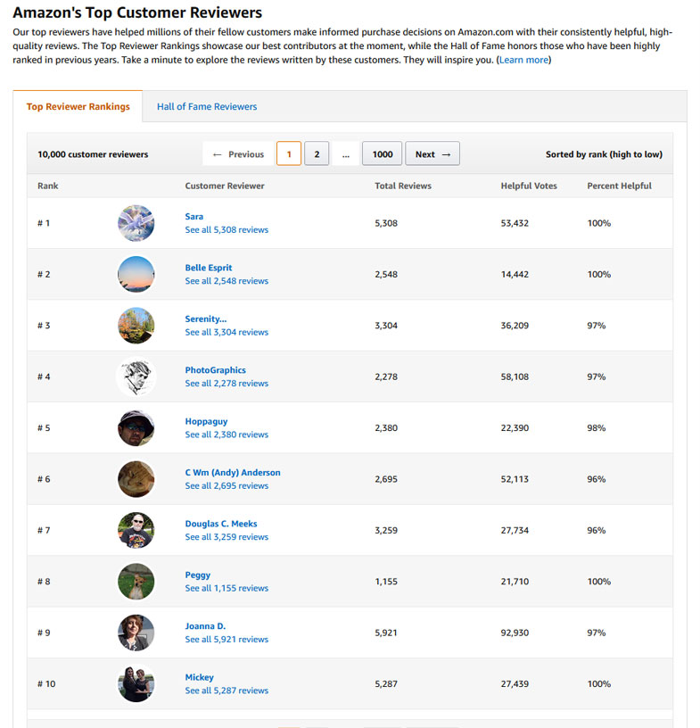Open See all 5,921 reviews link

[x=226, y=640]
